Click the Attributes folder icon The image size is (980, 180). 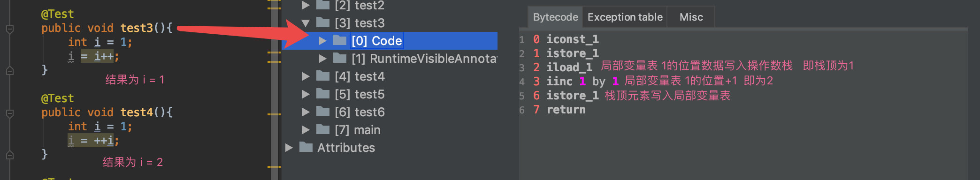coord(306,147)
